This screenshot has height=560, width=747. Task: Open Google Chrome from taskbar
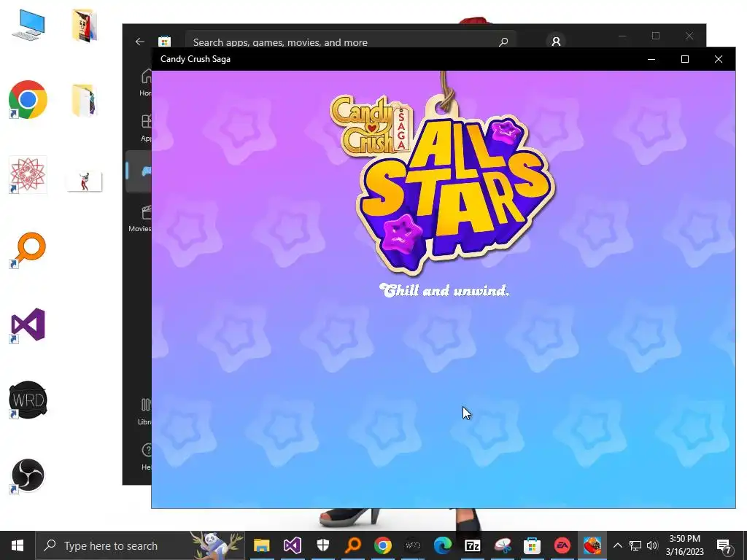point(383,545)
